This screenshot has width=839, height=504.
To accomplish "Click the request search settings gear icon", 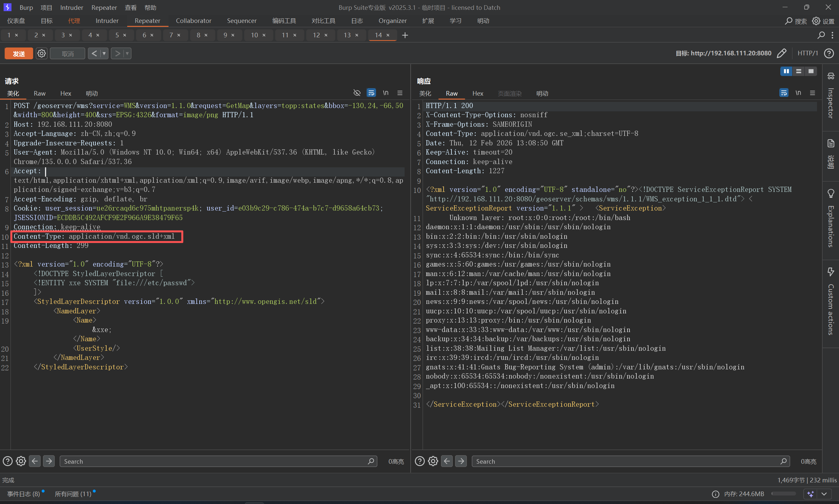I will coord(21,461).
